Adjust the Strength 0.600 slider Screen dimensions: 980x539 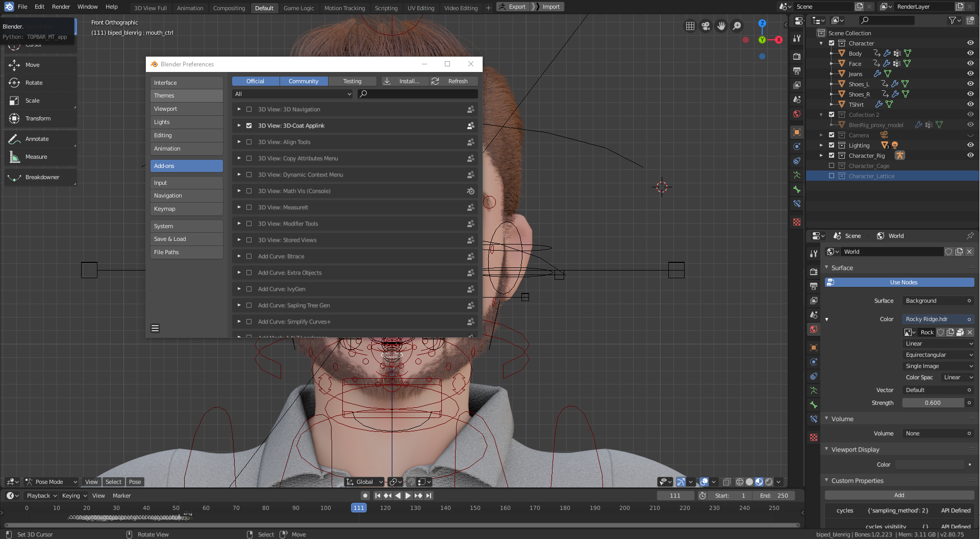933,403
